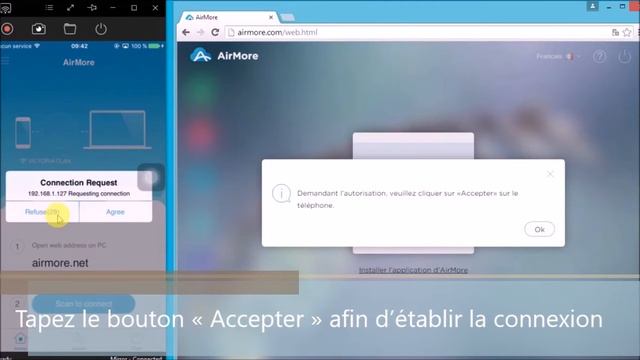Click the airmore.net address text on phone
This screenshot has height=360, width=640.
(60, 263)
